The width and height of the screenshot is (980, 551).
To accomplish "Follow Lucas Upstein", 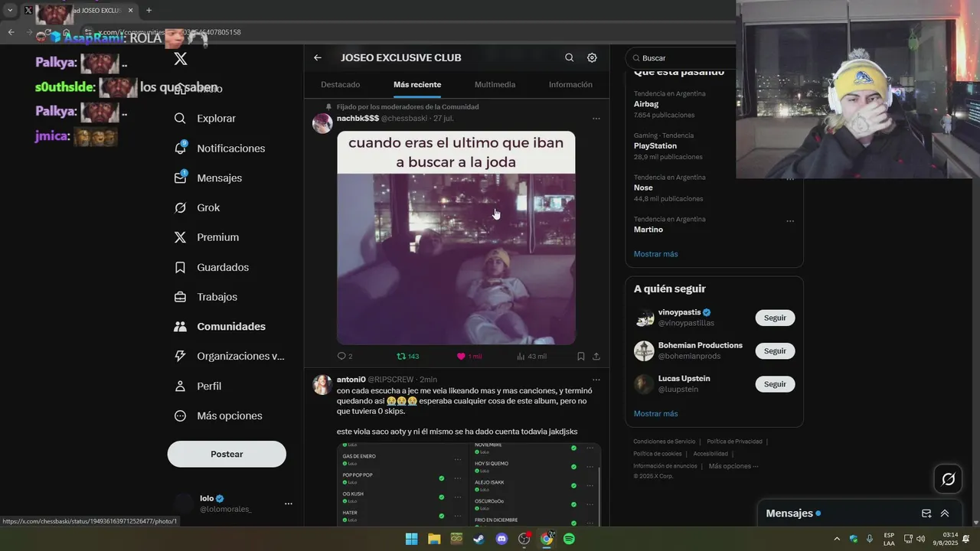I will click(x=775, y=384).
